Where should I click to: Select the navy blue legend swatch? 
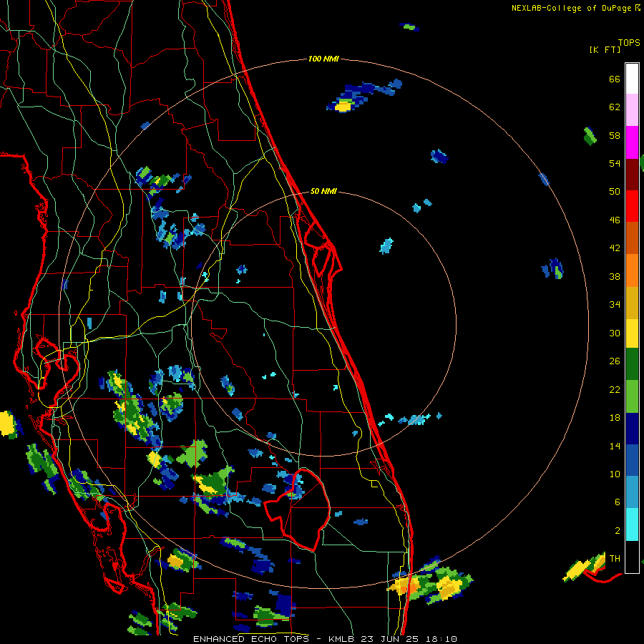point(632,429)
